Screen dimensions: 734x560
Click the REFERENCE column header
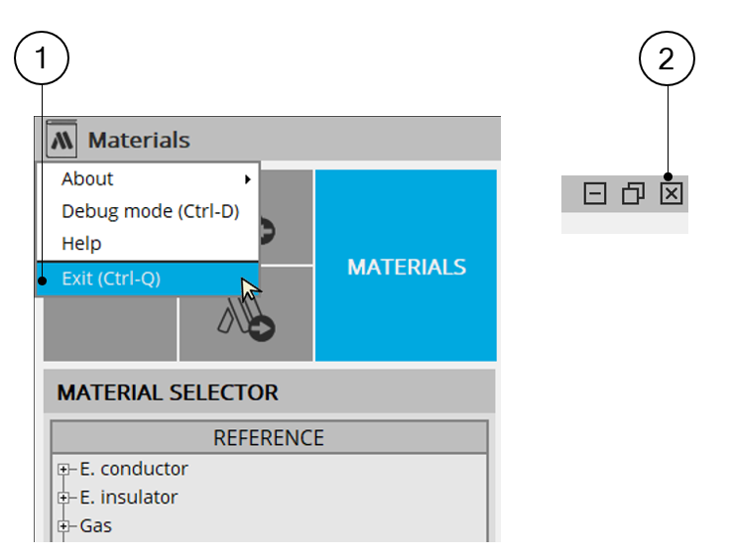(x=269, y=437)
